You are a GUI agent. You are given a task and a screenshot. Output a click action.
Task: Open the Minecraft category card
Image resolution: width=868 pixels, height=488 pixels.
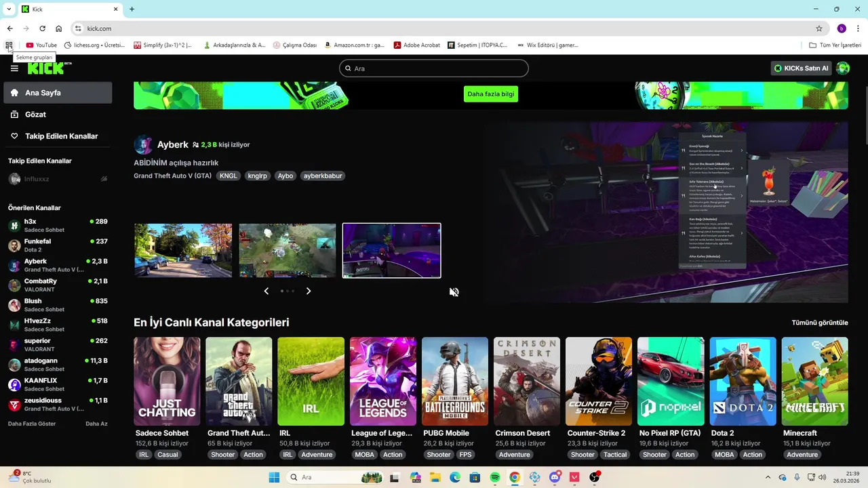814,382
